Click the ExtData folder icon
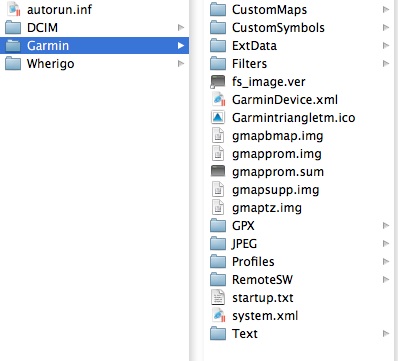The width and height of the screenshot is (398, 361). tap(218, 45)
